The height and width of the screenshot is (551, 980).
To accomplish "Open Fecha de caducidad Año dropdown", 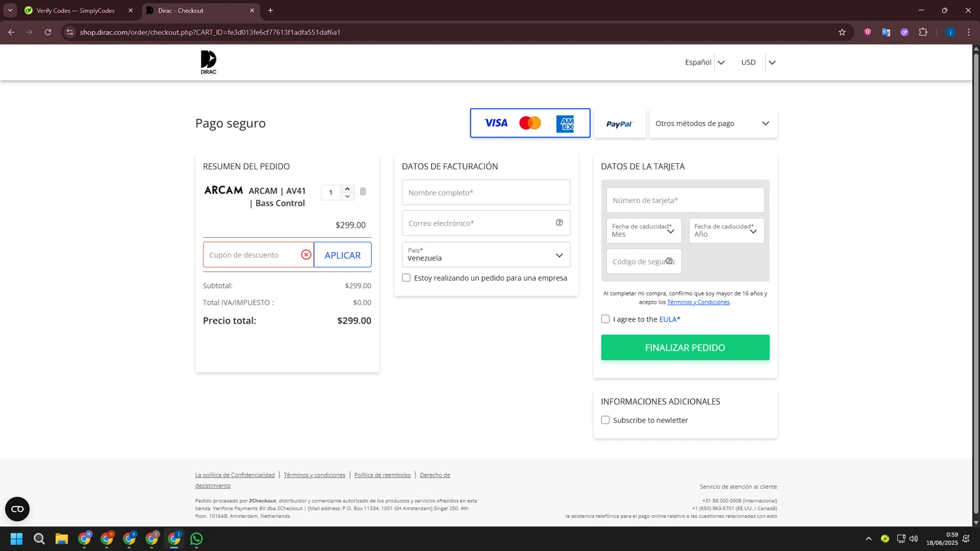I will pos(726,230).
